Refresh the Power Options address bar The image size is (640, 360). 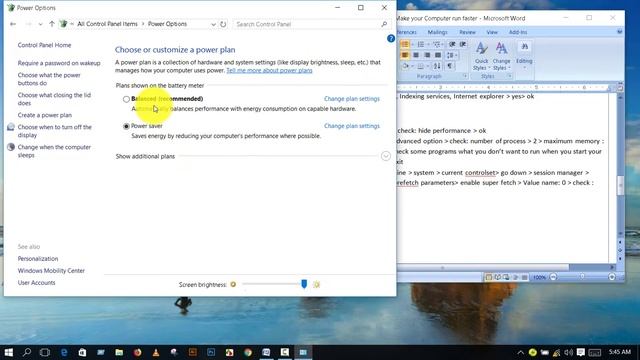tap(223, 24)
